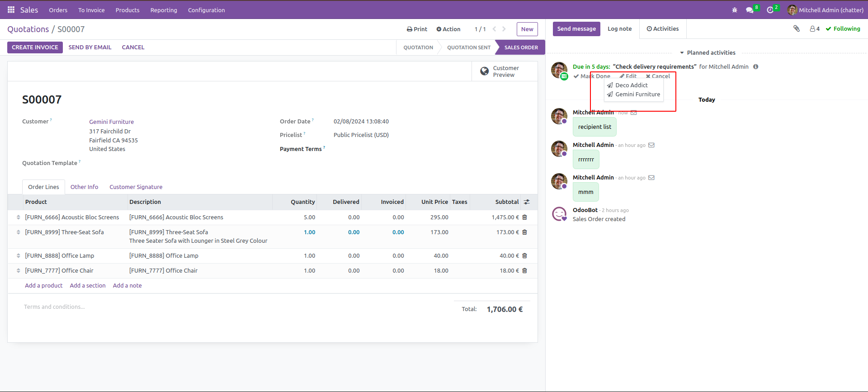Click the debug bug icon in navbar
This screenshot has width=868, height=392.
[x=734, y=10]
